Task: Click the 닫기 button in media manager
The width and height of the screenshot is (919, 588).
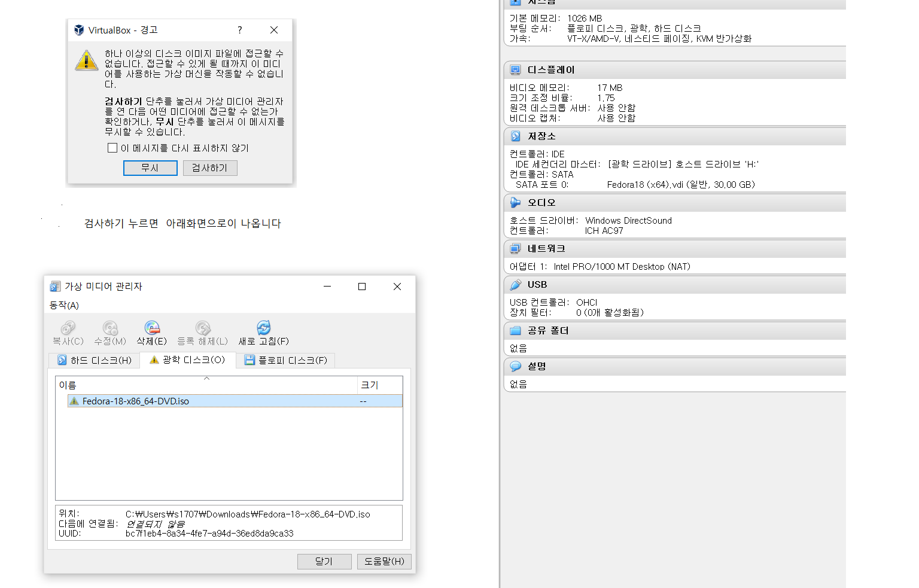Action: [x=324, y=561]
